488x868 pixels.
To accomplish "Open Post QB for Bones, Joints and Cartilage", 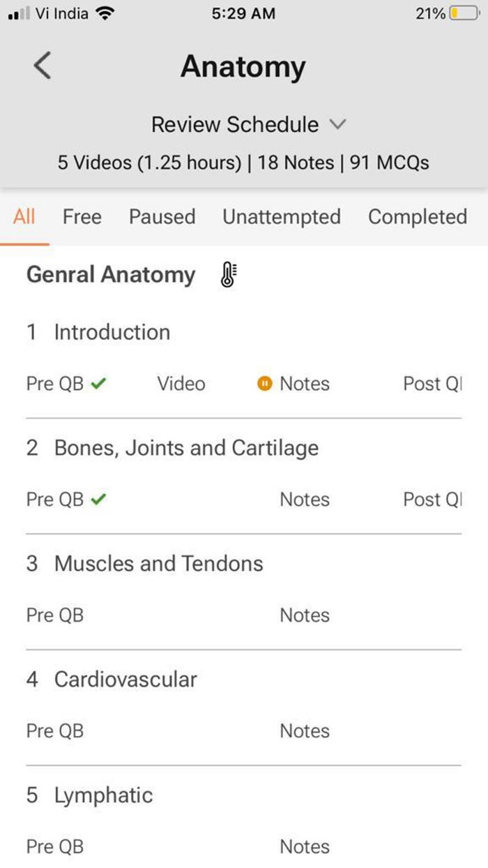I will pos(432,500).
